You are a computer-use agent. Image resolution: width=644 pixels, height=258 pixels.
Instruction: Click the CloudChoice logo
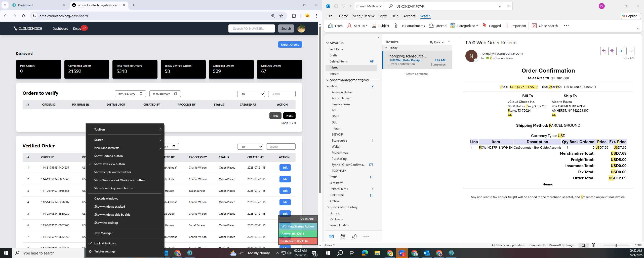point(28,28)
